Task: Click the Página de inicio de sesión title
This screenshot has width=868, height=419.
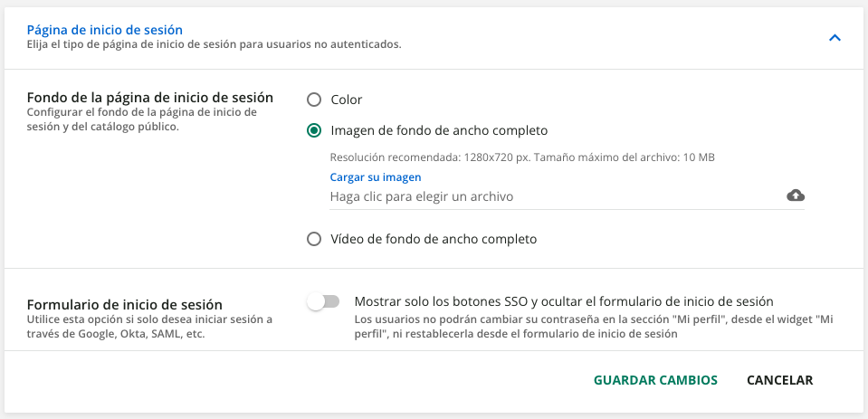Action: 105,31
